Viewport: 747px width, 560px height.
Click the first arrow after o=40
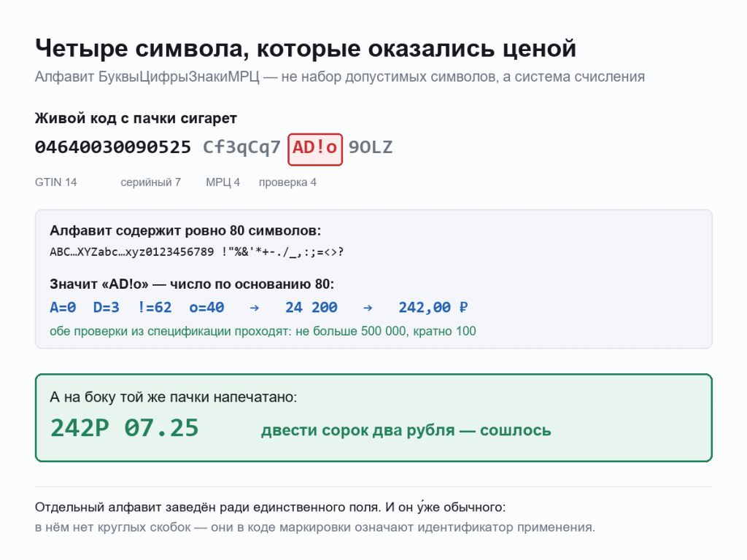(x=255, y=308)
